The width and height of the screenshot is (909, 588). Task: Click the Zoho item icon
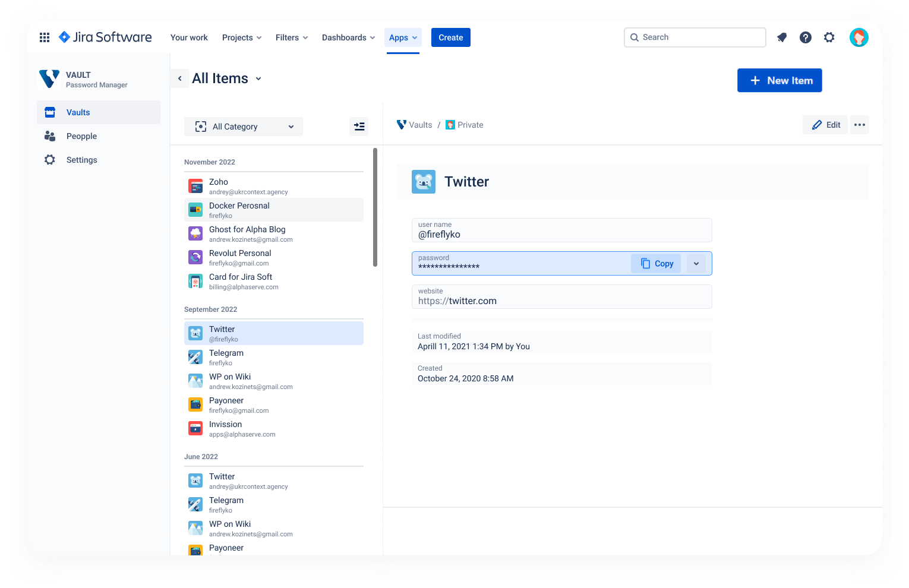pyautogui.click(x=195, y=185)
